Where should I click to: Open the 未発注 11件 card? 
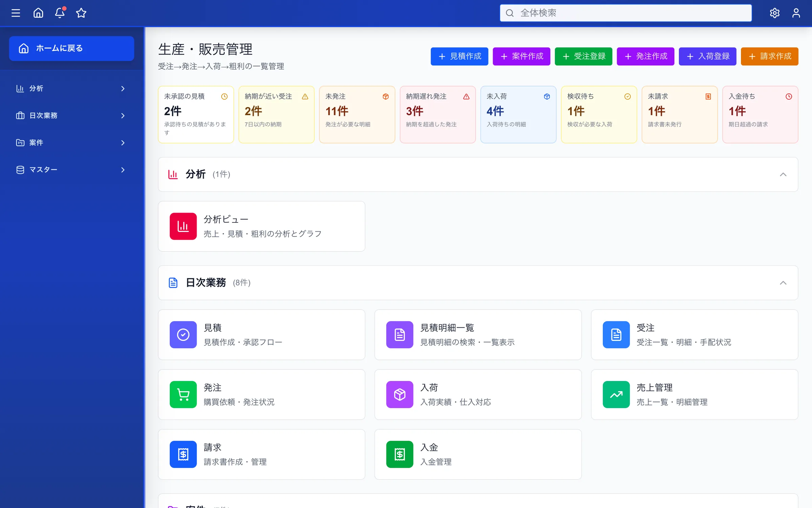[x=357, y=114]
